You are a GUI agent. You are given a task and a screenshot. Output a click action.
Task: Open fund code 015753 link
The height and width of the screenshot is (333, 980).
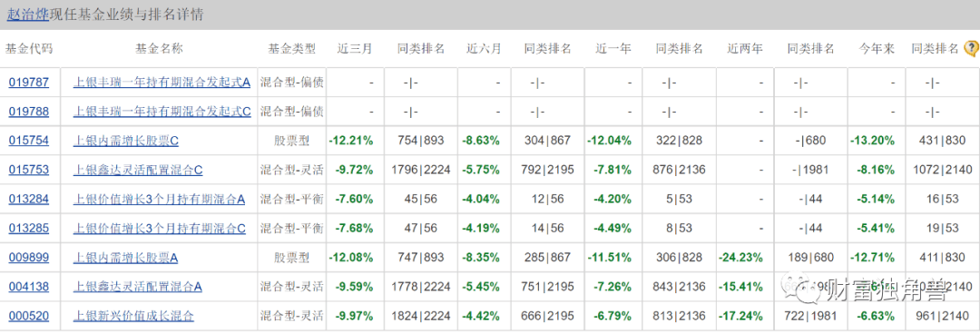(29, 170)
